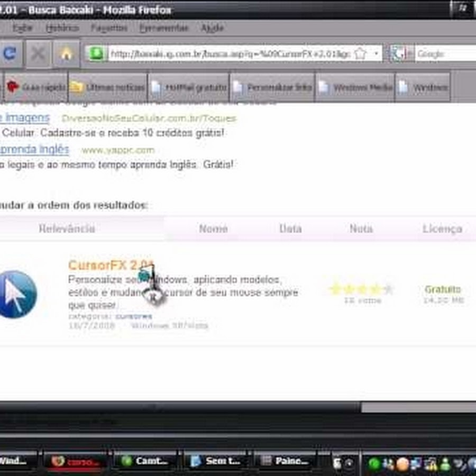The width and height of the screenshot is (476, 476).
Task: Open the Histórico menu
Action: coord(62,28)
